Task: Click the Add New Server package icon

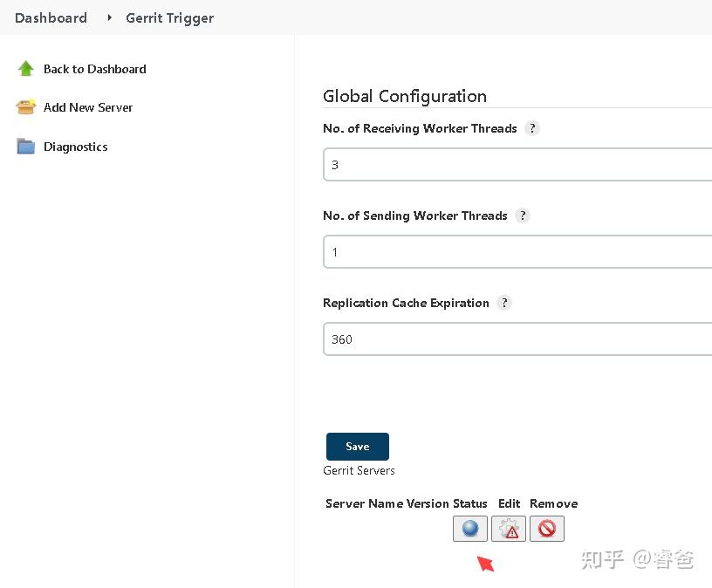Action: pyautogui.click(x=25, y=106)
